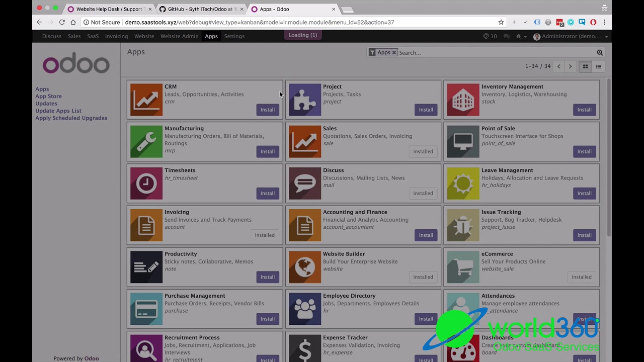Reload the browser page
Image resolution: width=644 pixels, height=362 pixels.
[x=62, y=22]
